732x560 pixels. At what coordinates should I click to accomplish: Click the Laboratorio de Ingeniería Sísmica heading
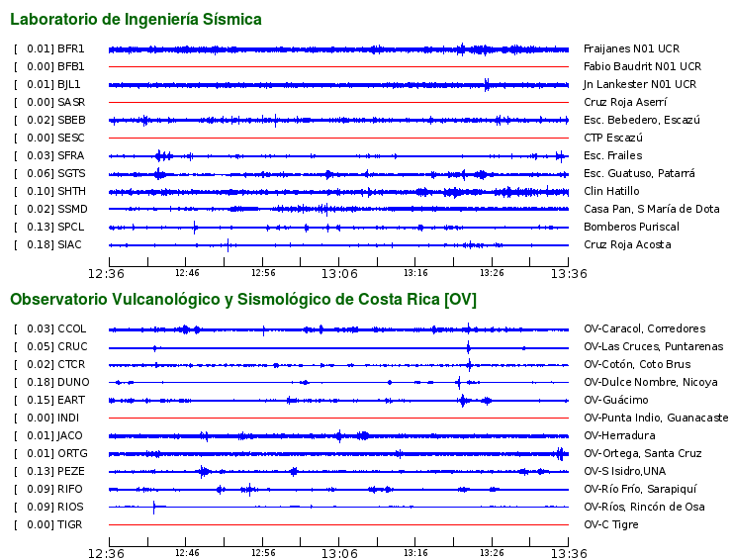tap(136, 19)
